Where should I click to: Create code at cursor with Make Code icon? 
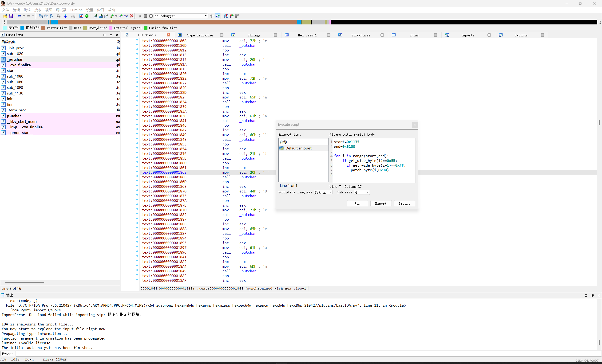95,16
